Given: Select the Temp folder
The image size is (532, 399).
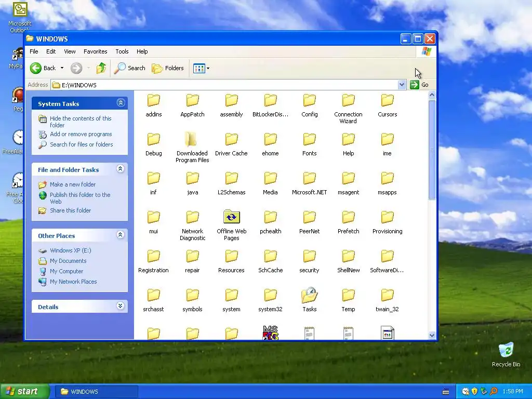Looking at the screenshot, I should tap(349, 300).
